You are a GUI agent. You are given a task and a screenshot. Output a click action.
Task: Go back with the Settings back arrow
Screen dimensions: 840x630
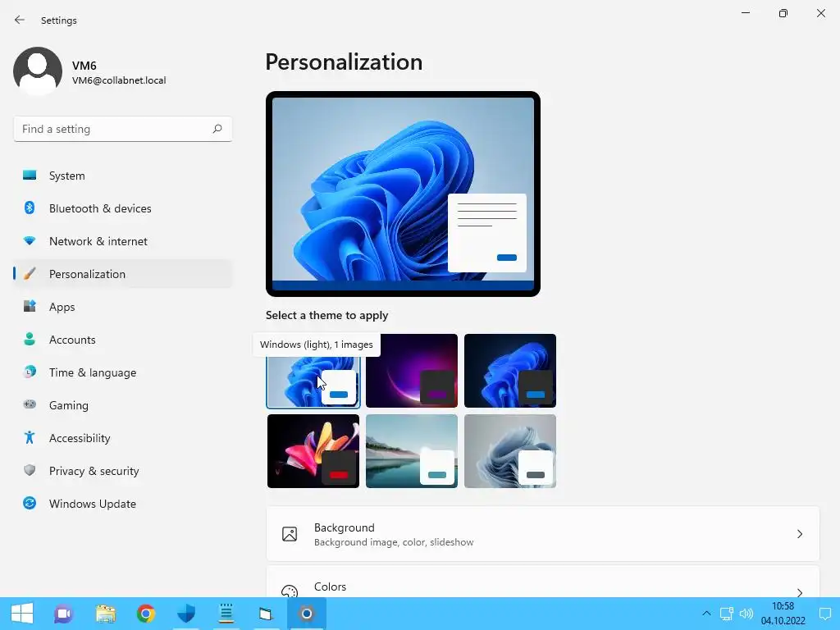click(20, 20)
